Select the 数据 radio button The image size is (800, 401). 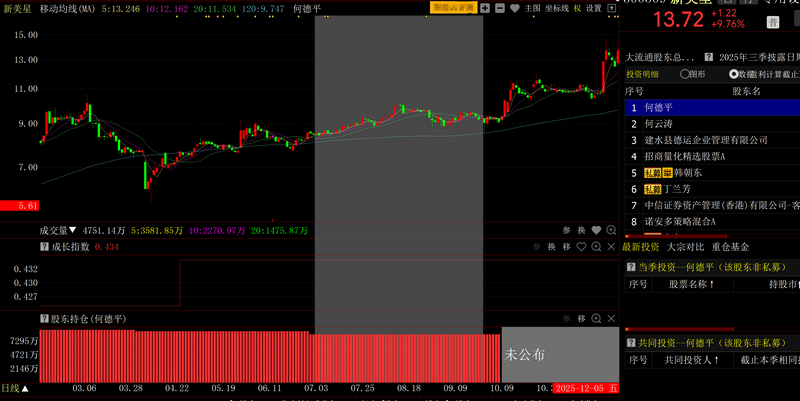tap(735, 74)
